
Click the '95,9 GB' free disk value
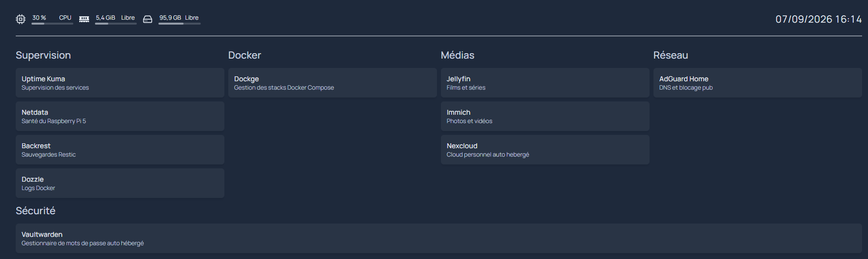(170, 18)
